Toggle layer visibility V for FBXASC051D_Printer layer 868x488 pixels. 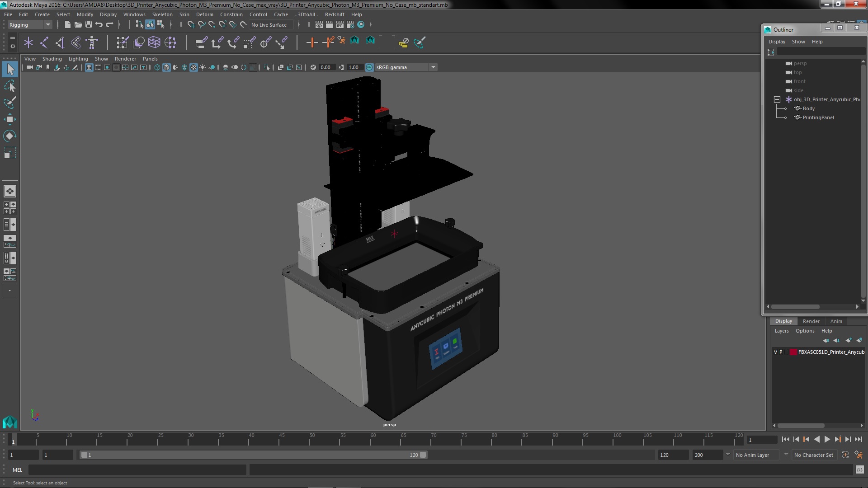tap(775, 352)
